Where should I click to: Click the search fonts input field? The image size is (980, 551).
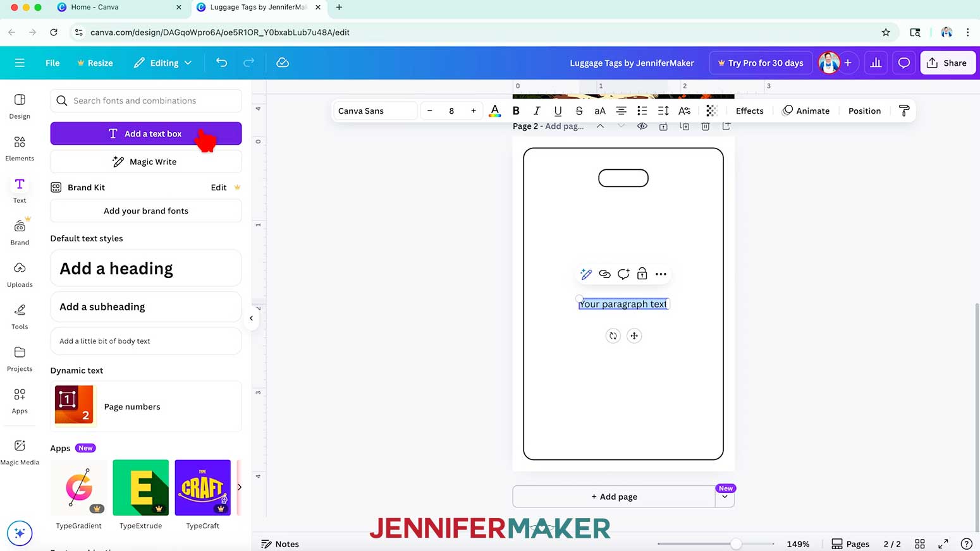(x=146, y=100)
